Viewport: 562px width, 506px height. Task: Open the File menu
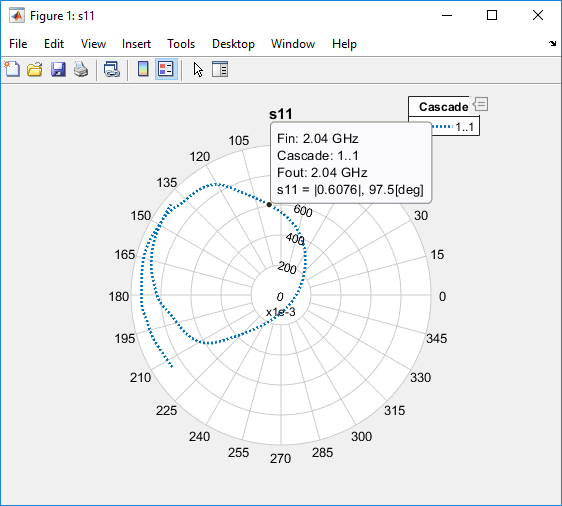[x=18, y=44]
